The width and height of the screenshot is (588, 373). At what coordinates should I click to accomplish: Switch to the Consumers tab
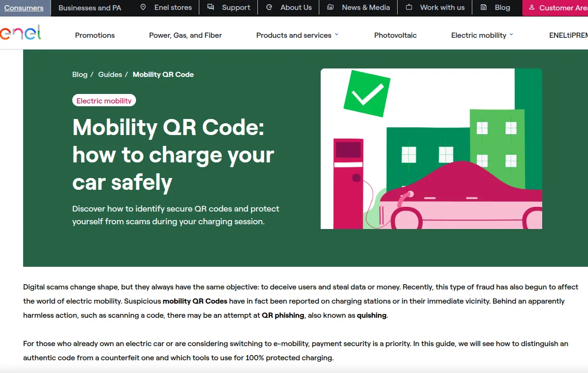click(24, 8)
